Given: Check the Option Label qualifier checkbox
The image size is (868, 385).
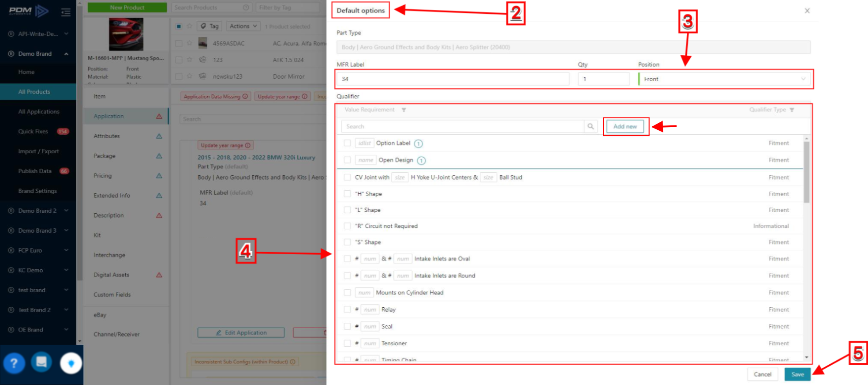Looking at the screenshot, I should 348,143.
